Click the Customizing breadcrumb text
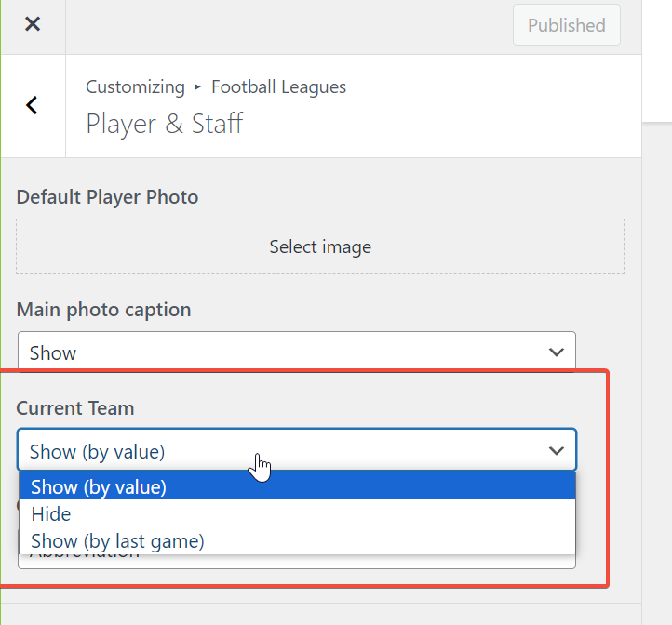Viewport: 672px width, 625px height. tap(135, 86)
